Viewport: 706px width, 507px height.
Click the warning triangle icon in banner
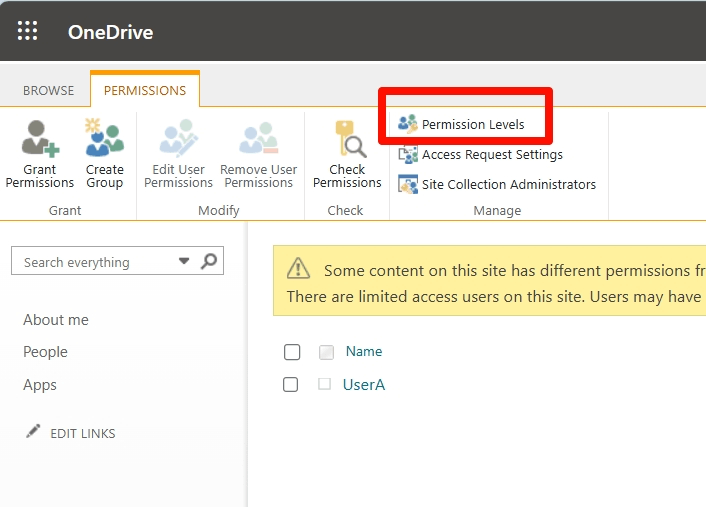click(299, 269)
